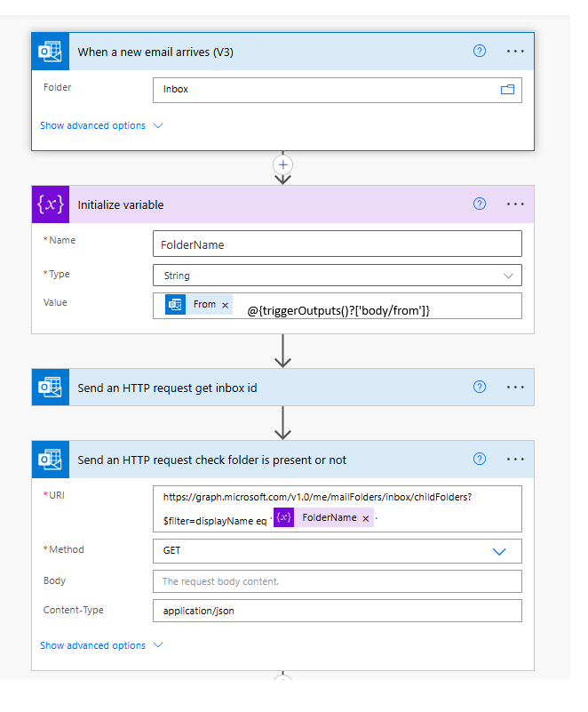Open ellipsis menu on Initialize variable
Image resolution: width=588 pixels, height=712 pixels.
tap(515, 204)
